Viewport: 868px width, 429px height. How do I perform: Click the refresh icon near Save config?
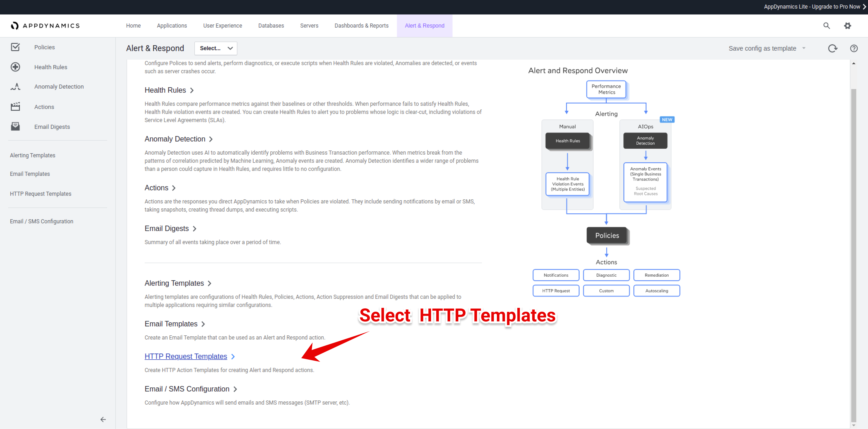point(832,49)
